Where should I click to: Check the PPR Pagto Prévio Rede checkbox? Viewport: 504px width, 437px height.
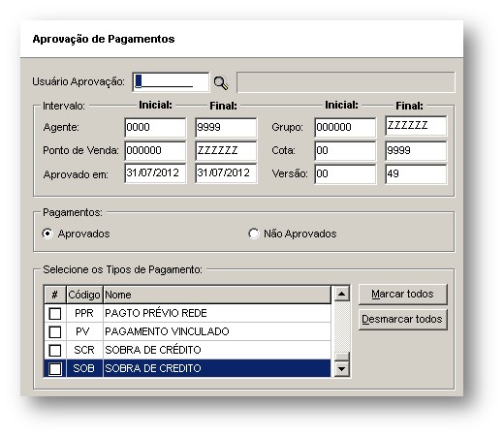(x=55, y=313)
